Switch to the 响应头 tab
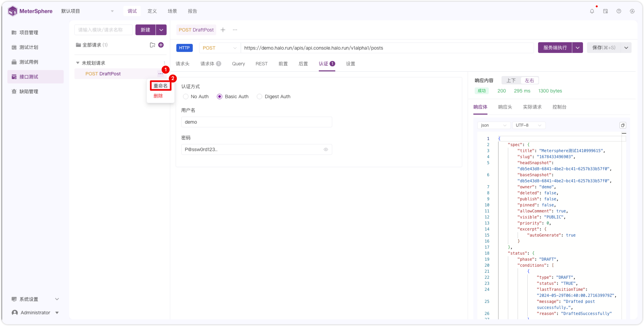Image resolution: width=644 pixels, height=326 pixels. pyautogui.click(x=505, y=107)
